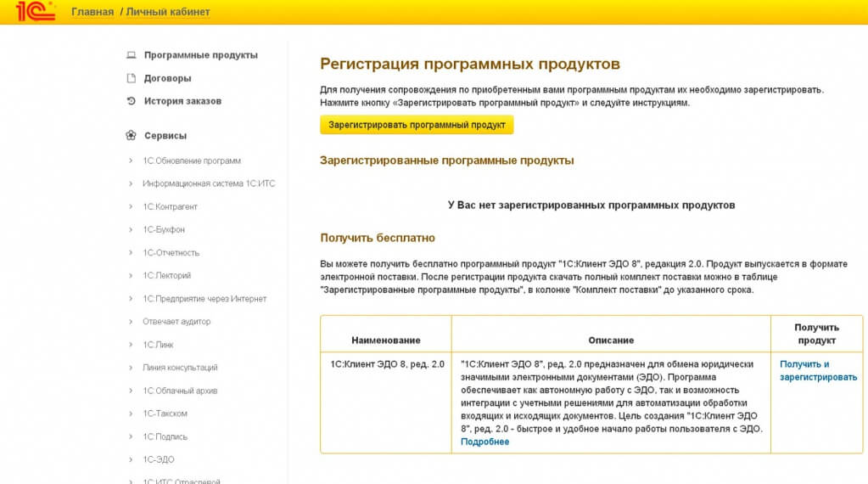868x484 pixels.
Task: Open 1С:Лекторий service
Action: coord(166,275)
